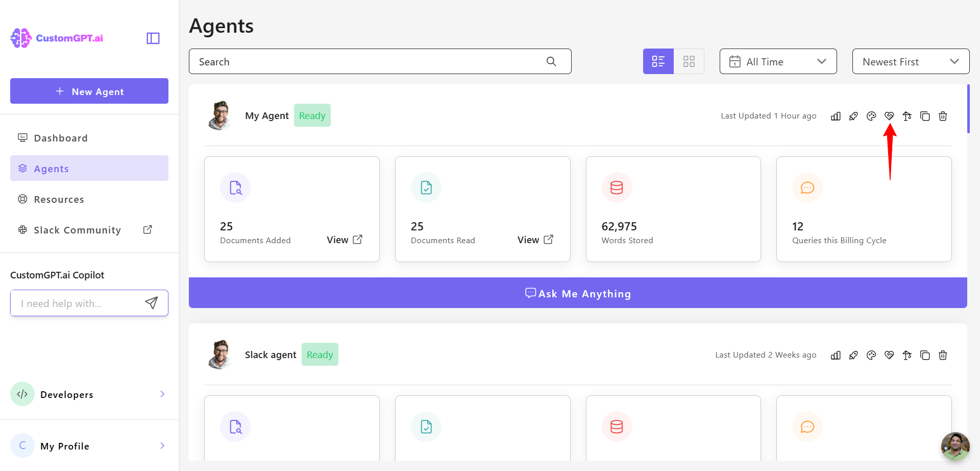Click the external-link icon beside Slack Community
The height and width of the screenshot is (471, 980).
[148, 230]
